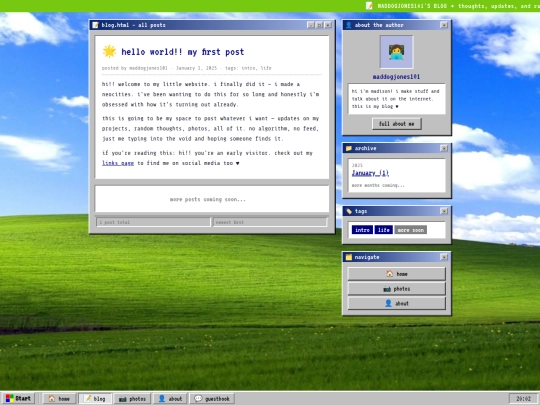Image resolution: width=540 pixels, height=405 pixels.
Task: Open photos from the taskbar
Action: point(132,398)
